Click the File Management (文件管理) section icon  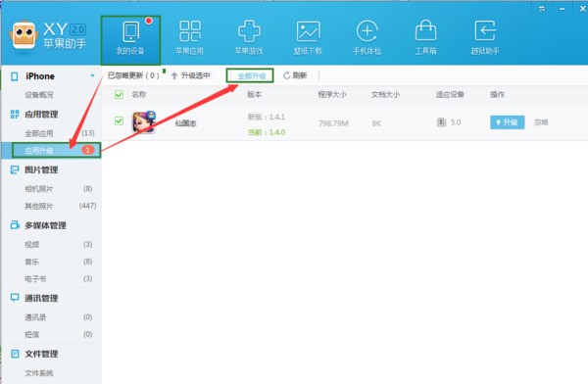[x=15, y=354]
